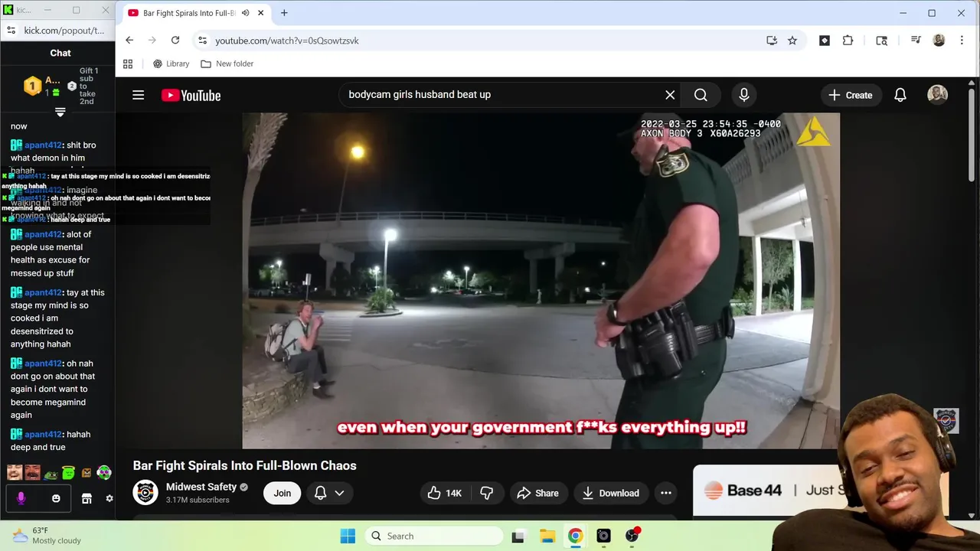The width and height of the screenshot is (980, 551).
Task: Open the weather widget showing 63°F
Action: 47,536
